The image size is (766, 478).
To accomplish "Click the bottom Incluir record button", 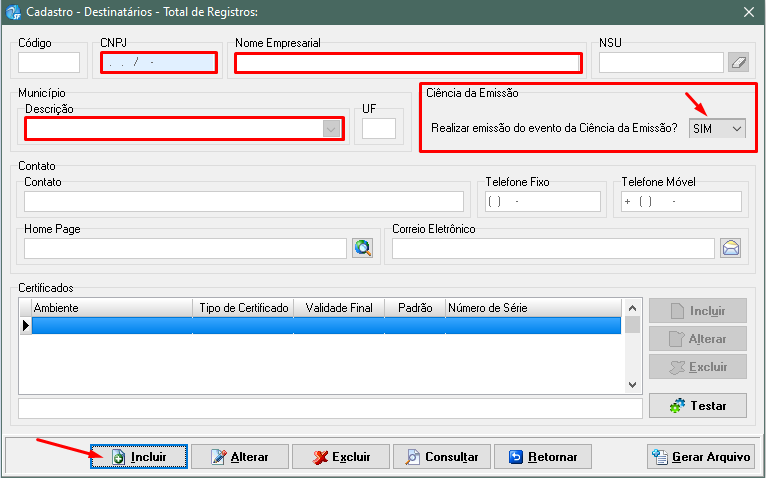I will pos(139,457).
